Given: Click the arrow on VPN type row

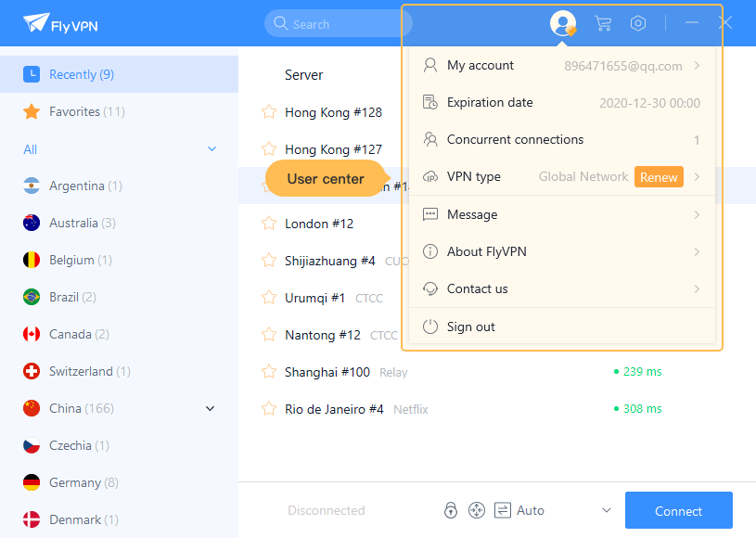Looking at the screenshot, I should pos(698,177).
